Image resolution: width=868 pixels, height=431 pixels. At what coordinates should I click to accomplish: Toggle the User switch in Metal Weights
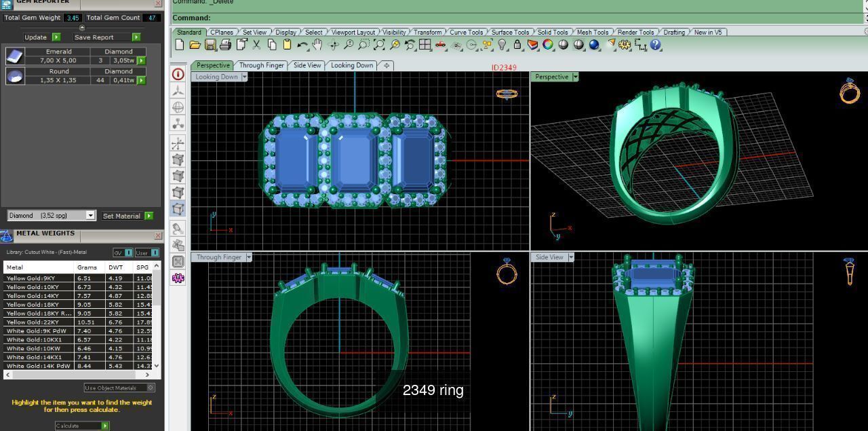click(x=146, y=252)
